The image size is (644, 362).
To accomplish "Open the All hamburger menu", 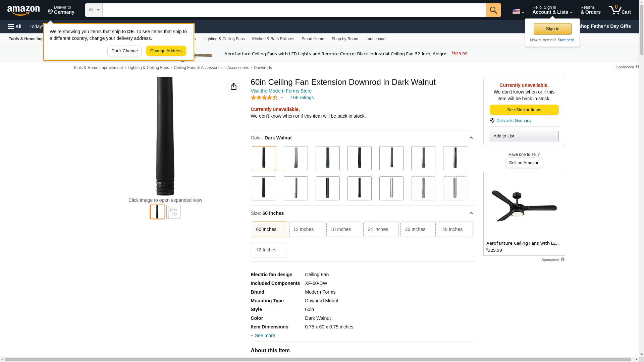I will (x=15, y=26).
